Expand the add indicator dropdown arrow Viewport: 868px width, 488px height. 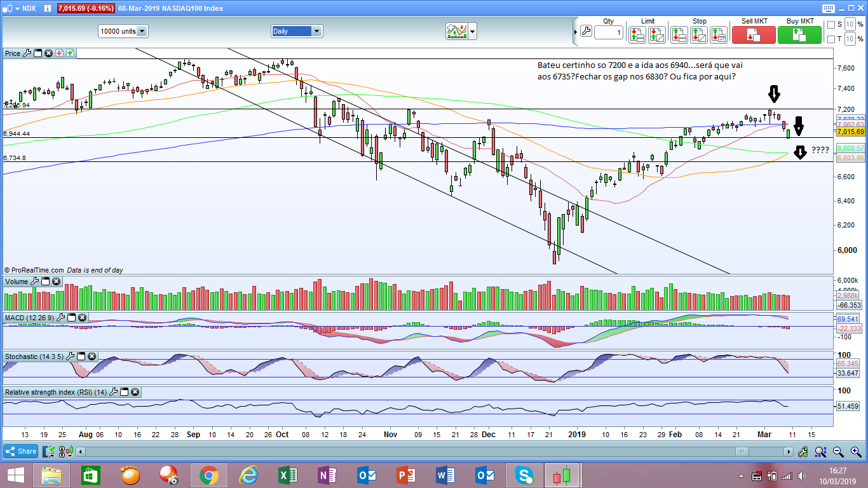[472, 31]
